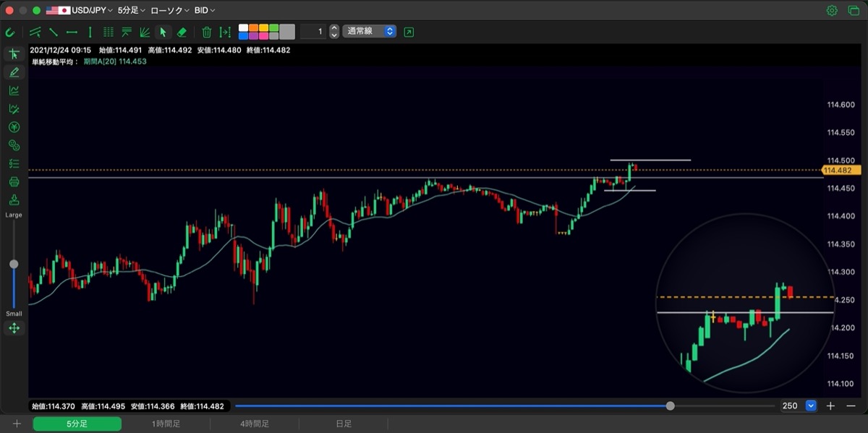Switch to the 4時間足 tab
868x433 pixels.
[255, 424]
